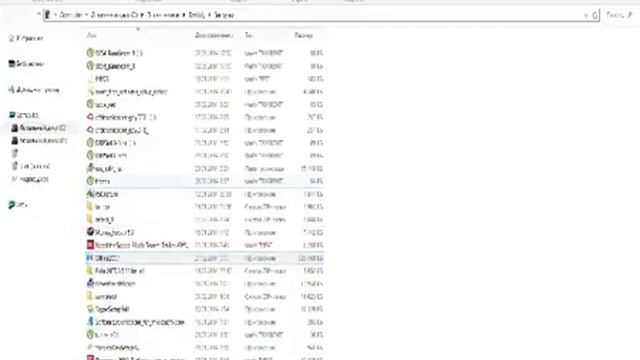Click the selected application row with blue icon
This screenshot has width=640, height=360.
point(204,258)
